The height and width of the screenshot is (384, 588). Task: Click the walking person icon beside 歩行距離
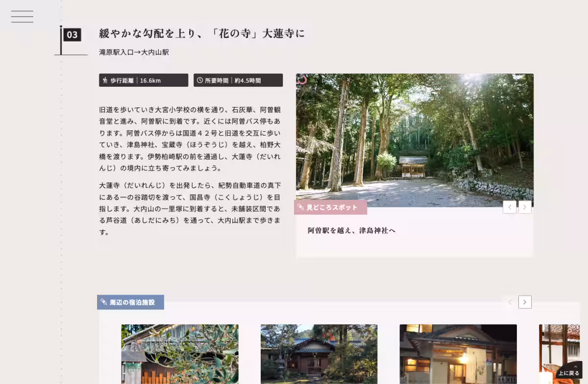[105, 80]
